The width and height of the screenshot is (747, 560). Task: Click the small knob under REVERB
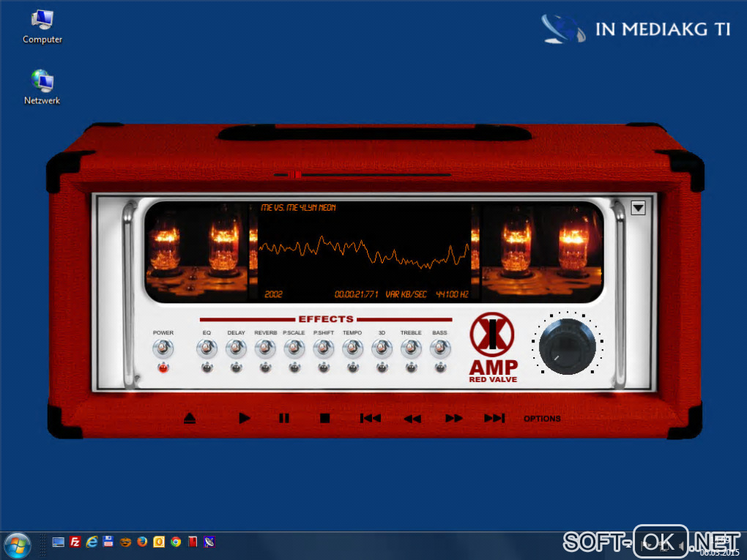point(265,367)
